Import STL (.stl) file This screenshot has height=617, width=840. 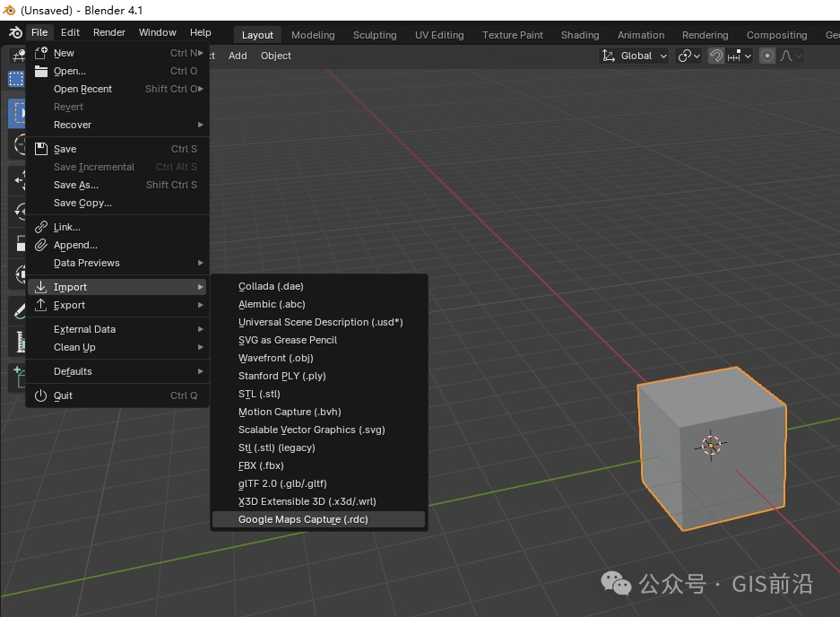tap(319, 394)
